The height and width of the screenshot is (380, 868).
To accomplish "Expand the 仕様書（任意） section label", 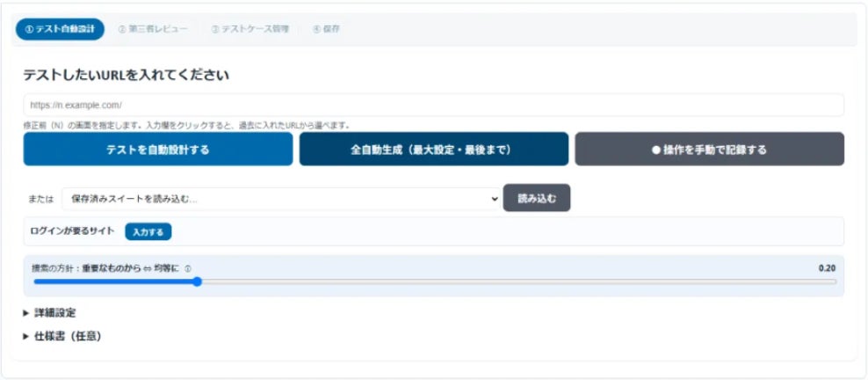I will [69, 336].
